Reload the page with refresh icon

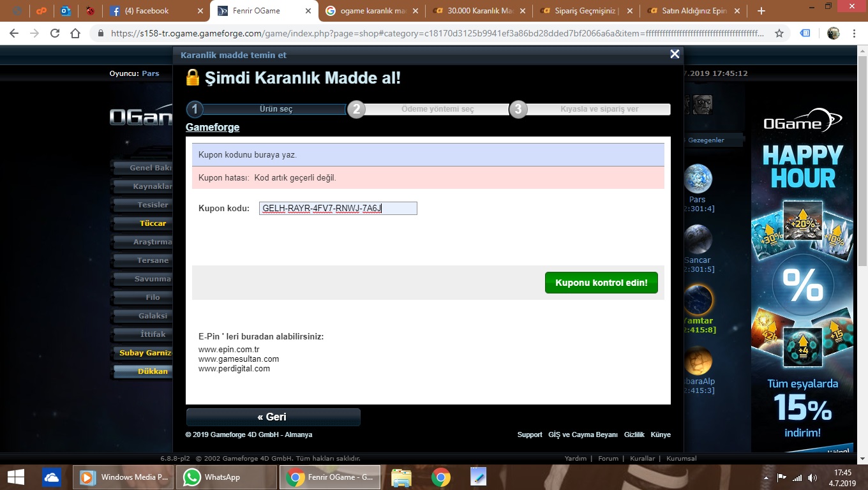point(55,33)
